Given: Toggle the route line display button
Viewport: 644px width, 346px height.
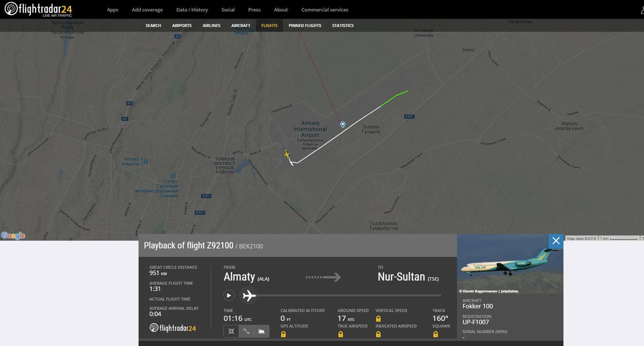Looking at the screenshot, I should (246, 331).
